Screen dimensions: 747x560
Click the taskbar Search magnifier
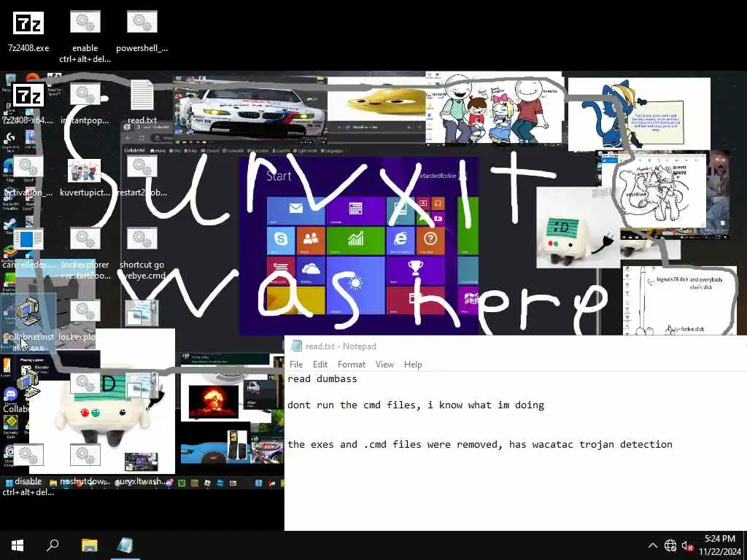click(53, 545)
